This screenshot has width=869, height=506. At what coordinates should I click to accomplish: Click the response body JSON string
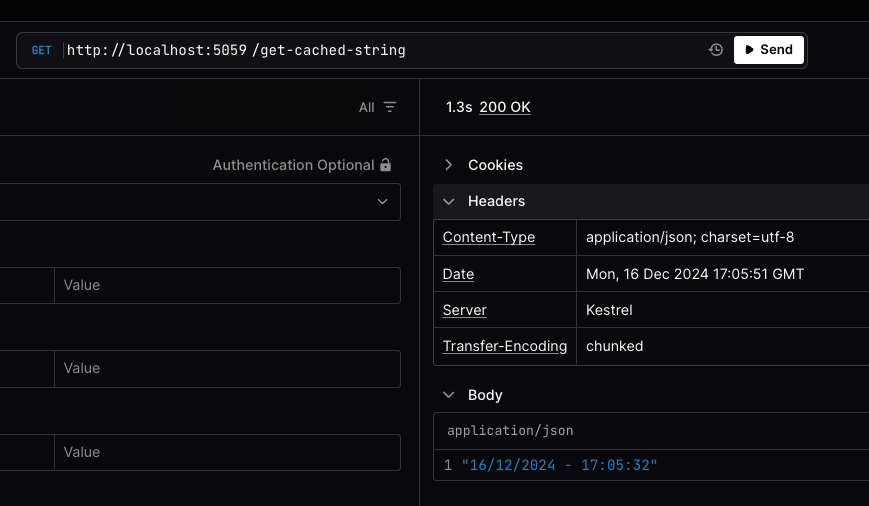[560, 465]
